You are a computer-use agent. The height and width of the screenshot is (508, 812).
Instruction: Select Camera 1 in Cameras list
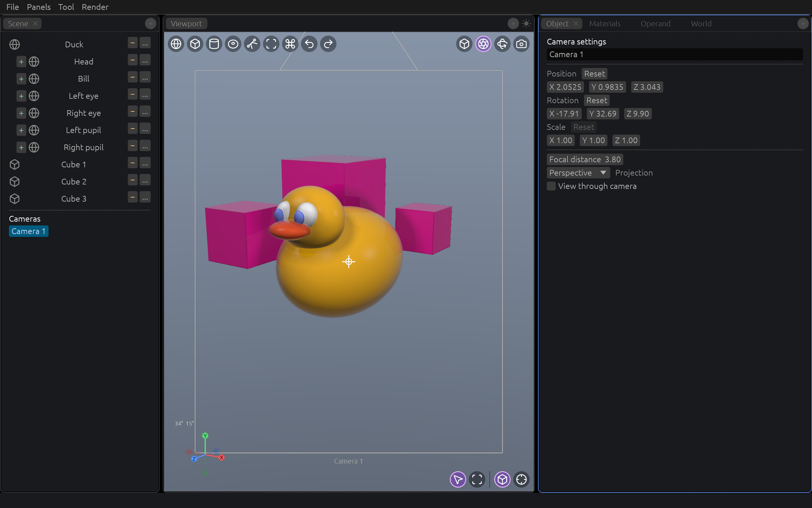29,231
